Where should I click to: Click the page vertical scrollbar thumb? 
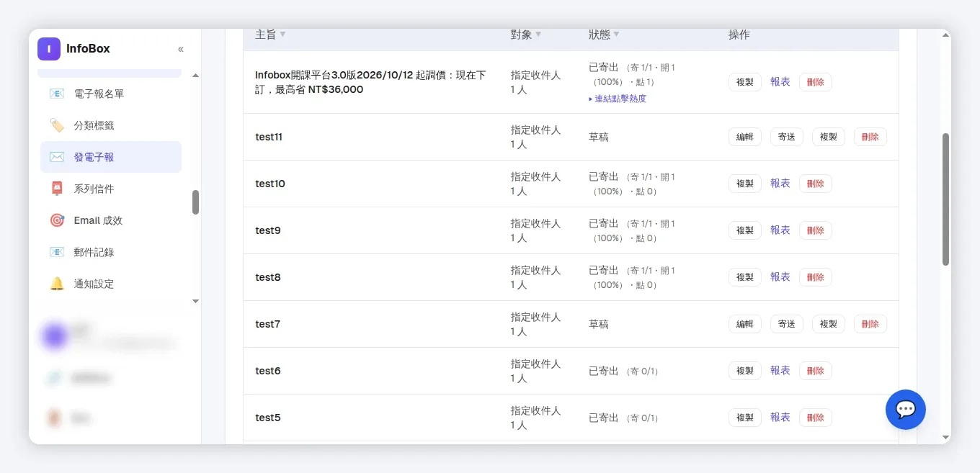(945, 199)
